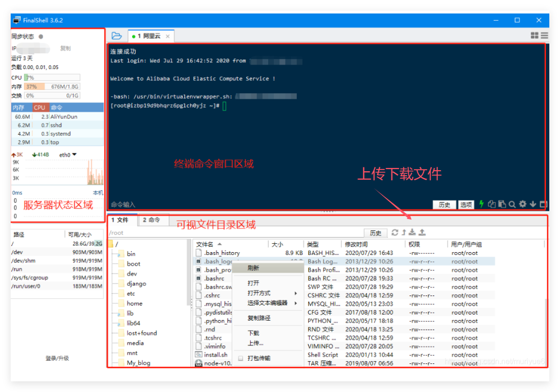Choose 上传... in the context menu

point(255,343)
